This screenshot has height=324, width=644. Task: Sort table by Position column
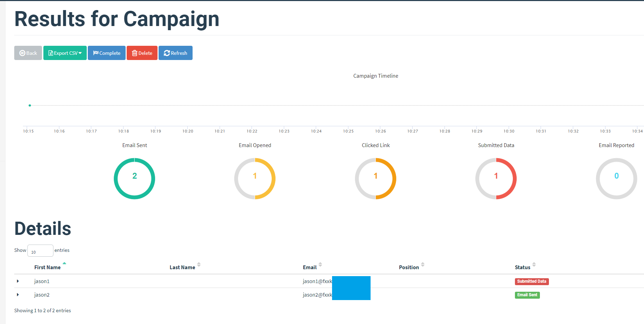point(409,267)
